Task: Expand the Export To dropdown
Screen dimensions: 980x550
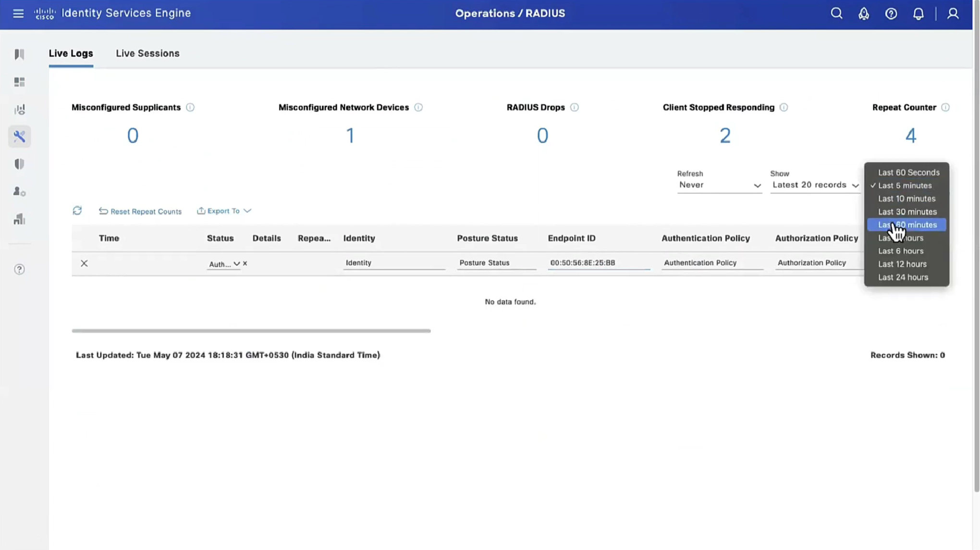Action: pos(224,211)
